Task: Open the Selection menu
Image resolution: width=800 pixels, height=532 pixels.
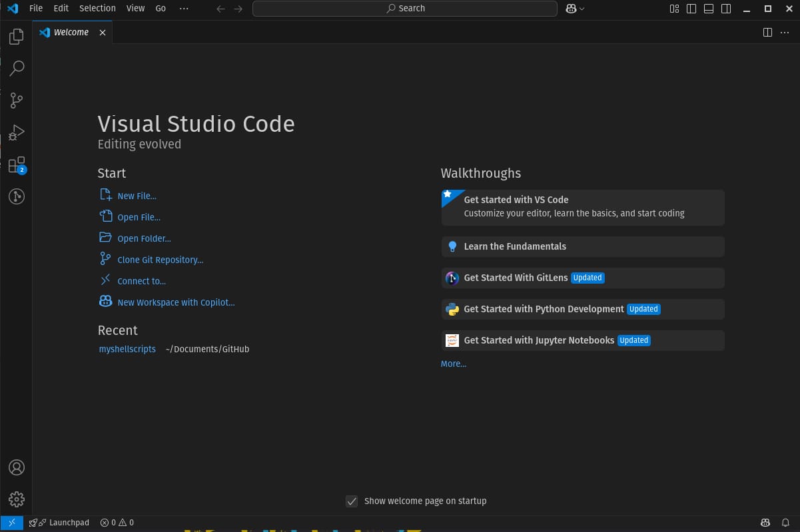Action: click(97, 9)
